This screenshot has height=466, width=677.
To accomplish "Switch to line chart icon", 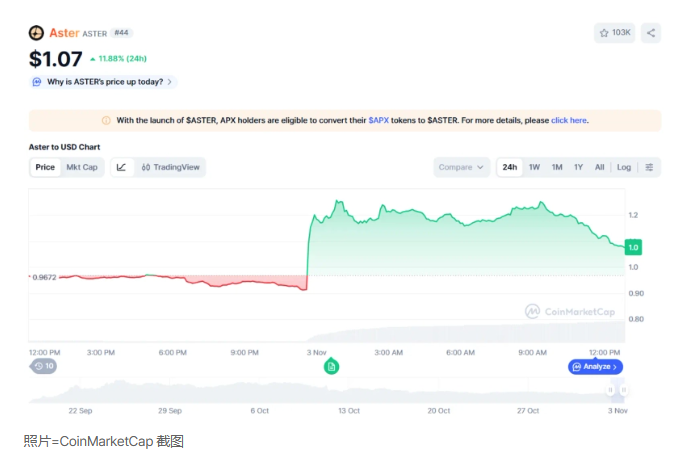I will (121, 167).
